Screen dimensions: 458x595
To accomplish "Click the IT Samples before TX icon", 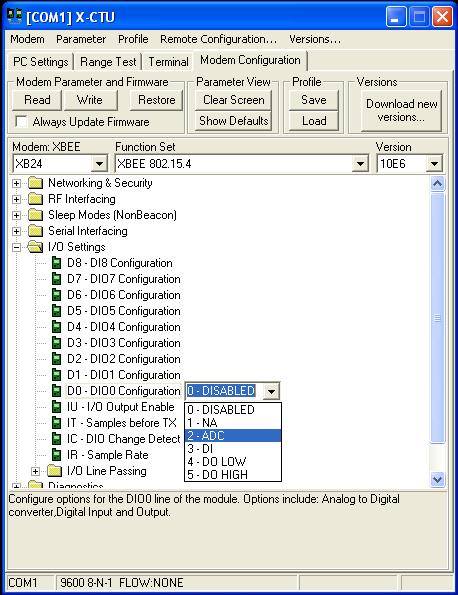I will 57,423.
